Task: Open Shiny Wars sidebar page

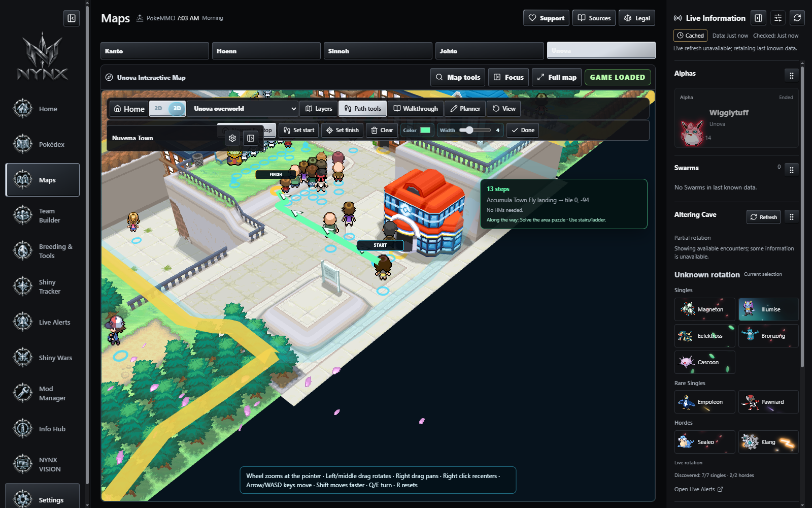Action: click(43, 358)
